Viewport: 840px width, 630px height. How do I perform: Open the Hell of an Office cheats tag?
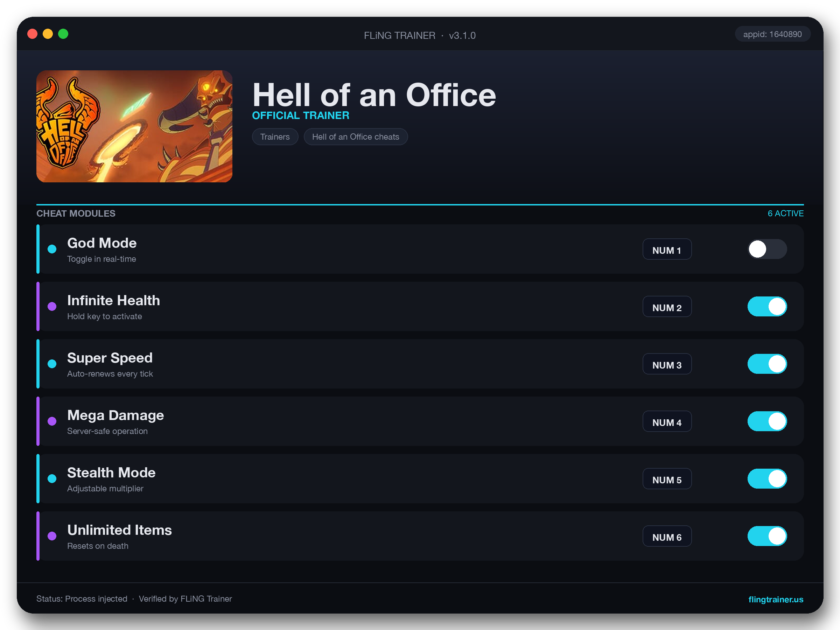point(356,137)
